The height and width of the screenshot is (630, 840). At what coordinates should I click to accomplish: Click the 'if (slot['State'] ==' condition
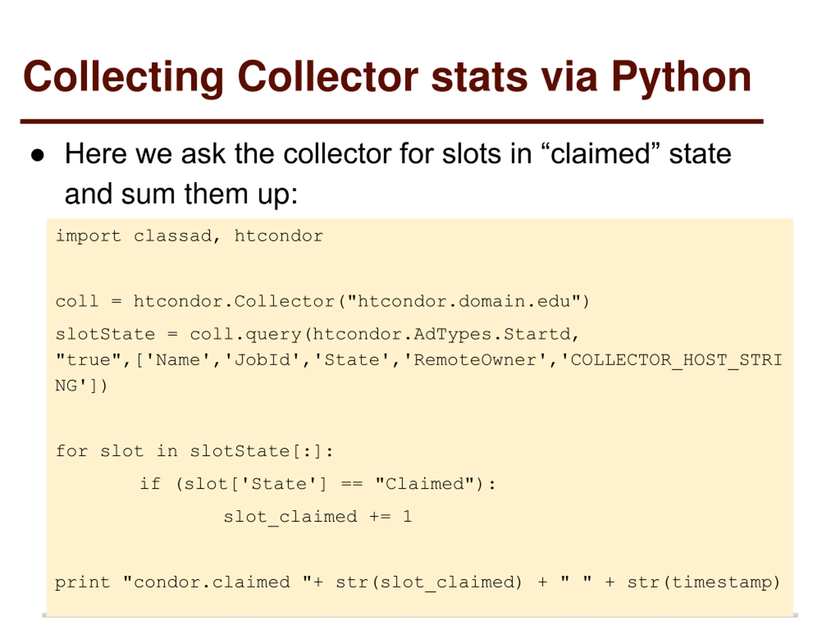[x=251, y=484]
